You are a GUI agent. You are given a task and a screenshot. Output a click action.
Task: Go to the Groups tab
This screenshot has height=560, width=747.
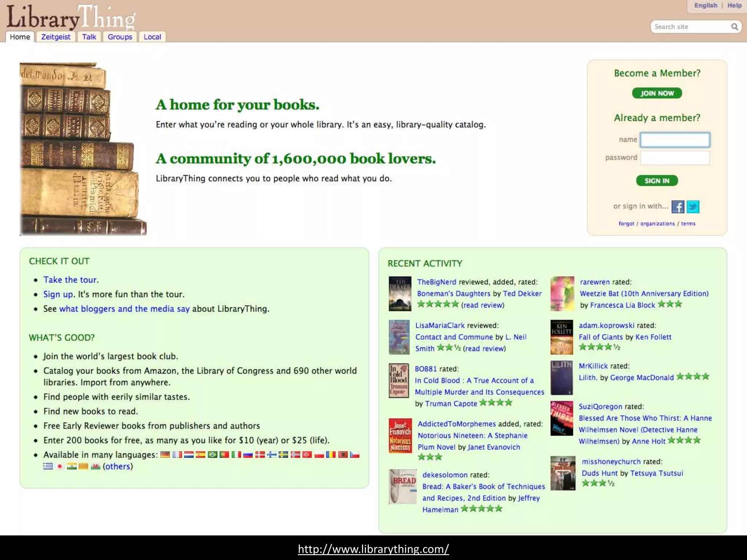120,37
